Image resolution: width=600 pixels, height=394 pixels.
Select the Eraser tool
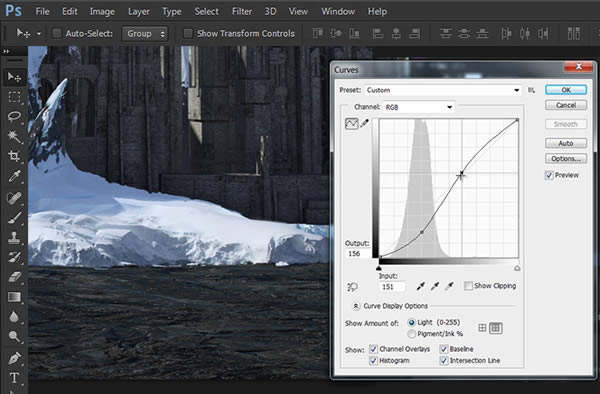tap(14, 277)
